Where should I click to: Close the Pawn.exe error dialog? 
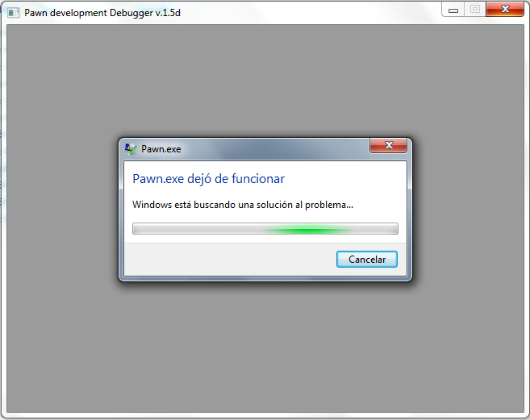tap(388, 145)
